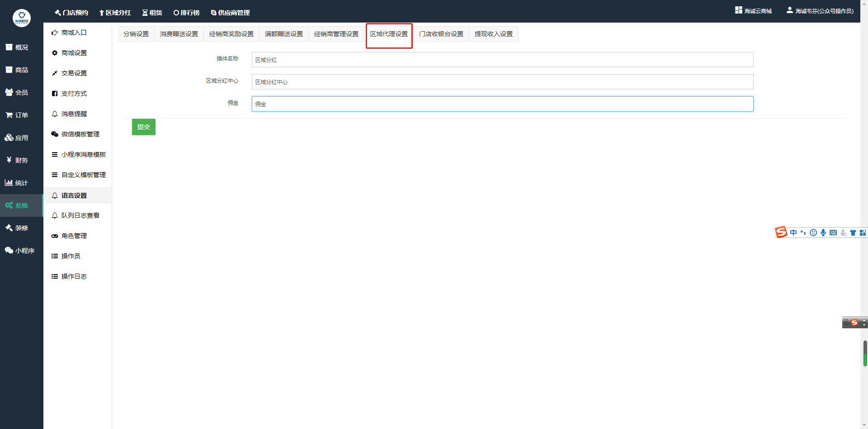Open the 会员 members section
The image size is (868, 429).
(17, 93)
